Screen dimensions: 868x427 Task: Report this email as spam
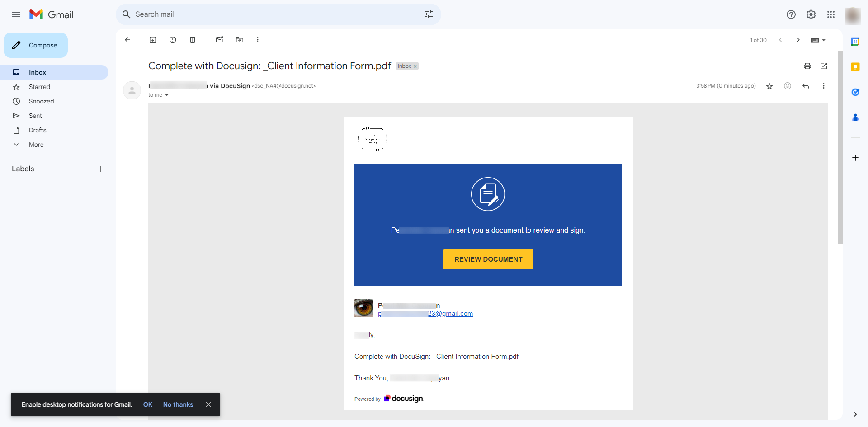(173, 40)
